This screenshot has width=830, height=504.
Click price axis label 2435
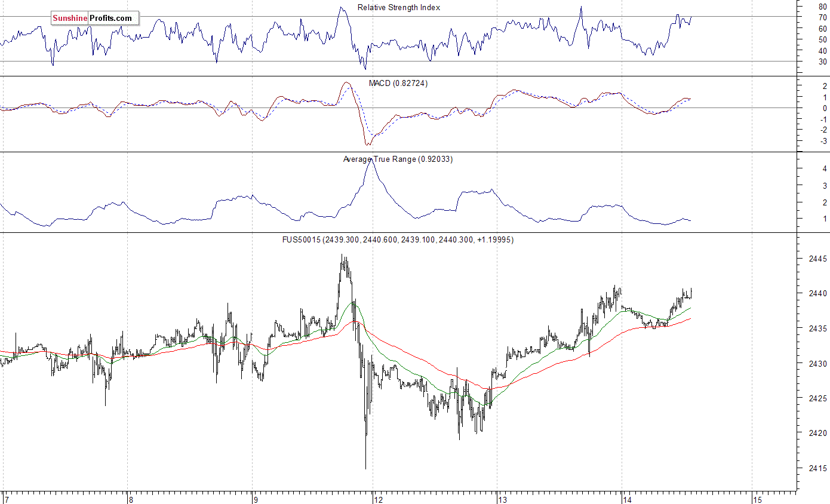click(x=818, y=329)
